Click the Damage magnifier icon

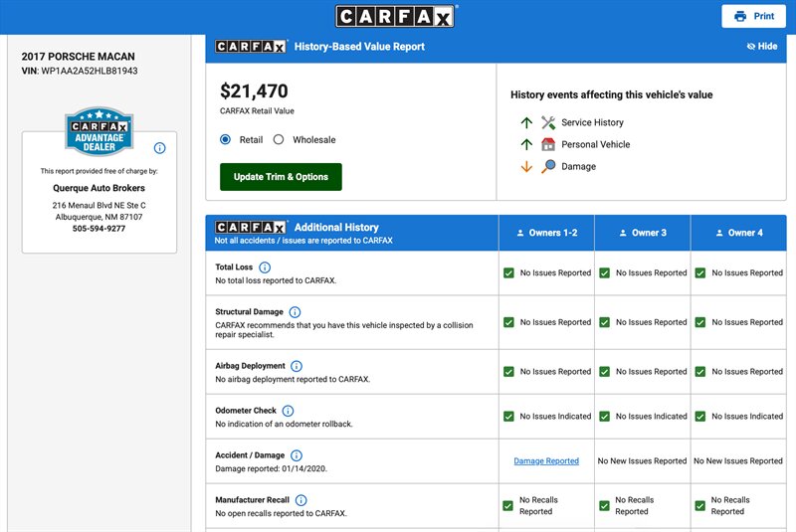pos(548,166)
